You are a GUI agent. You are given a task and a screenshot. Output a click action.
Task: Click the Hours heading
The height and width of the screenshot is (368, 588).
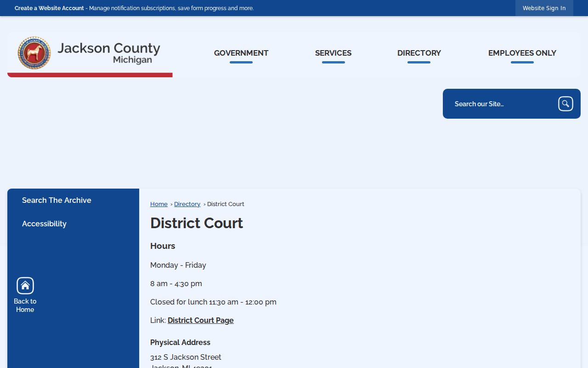click(x=163, y=246)
